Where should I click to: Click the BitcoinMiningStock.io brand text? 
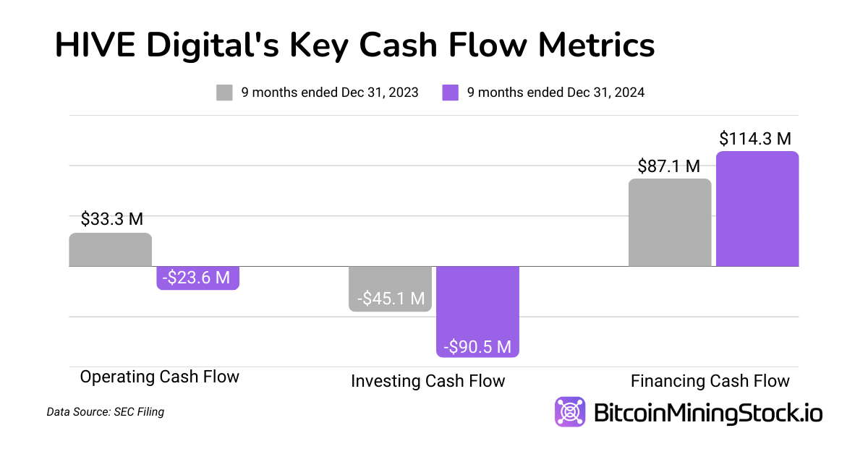tap(707, 414)
